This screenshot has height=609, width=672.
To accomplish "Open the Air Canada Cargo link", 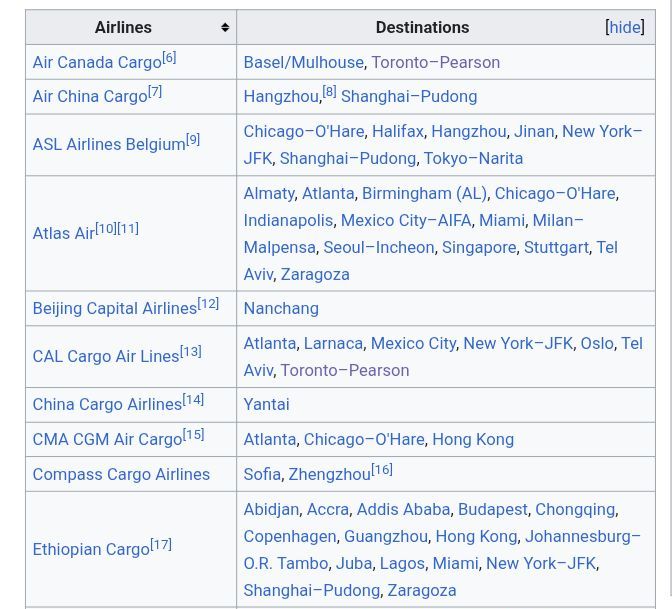I will (x=96, y=62).
